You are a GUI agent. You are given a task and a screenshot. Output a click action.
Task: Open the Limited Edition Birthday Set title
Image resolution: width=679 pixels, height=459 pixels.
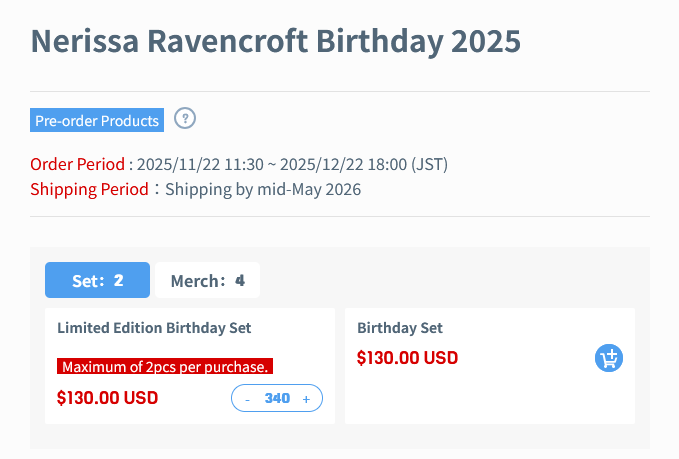154,328
